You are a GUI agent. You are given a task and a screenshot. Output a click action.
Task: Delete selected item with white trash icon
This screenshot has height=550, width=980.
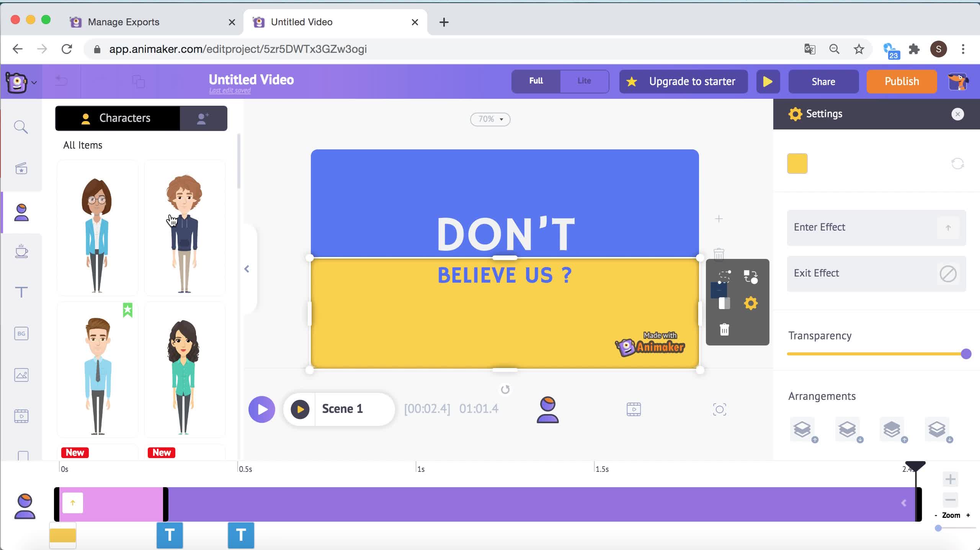[x=724, y=329]
